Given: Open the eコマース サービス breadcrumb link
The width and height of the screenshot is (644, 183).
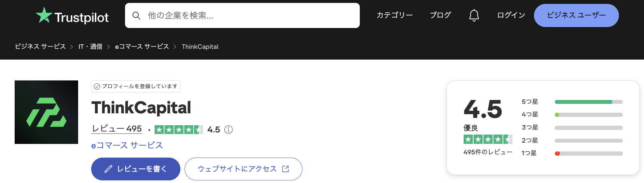Looking at the screenshot, I should [x=142, y=47].
